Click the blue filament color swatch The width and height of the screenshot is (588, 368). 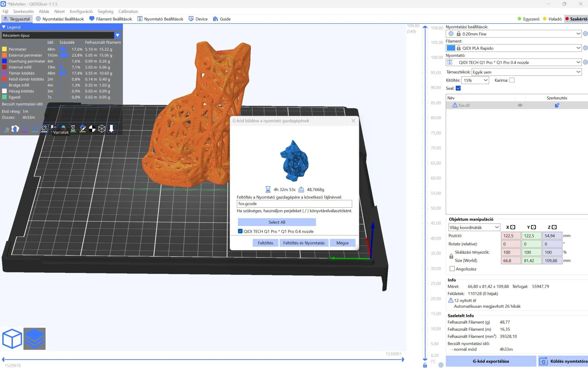451,48
